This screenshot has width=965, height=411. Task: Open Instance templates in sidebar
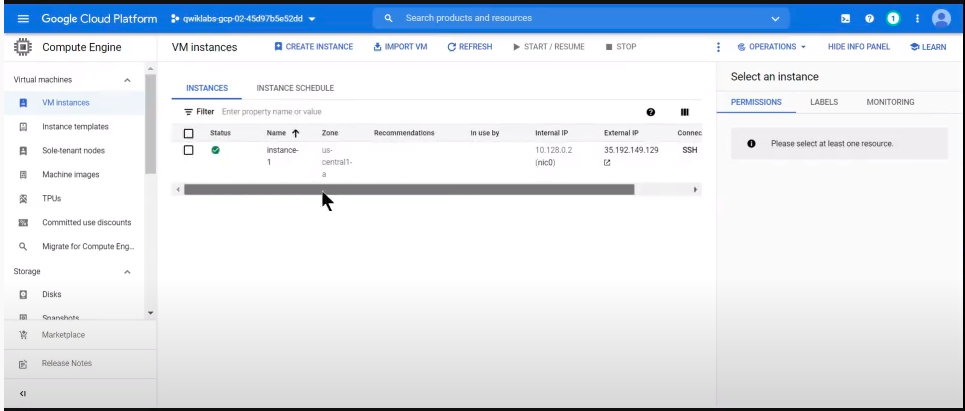pyautogui.click(x=74, y=127)
